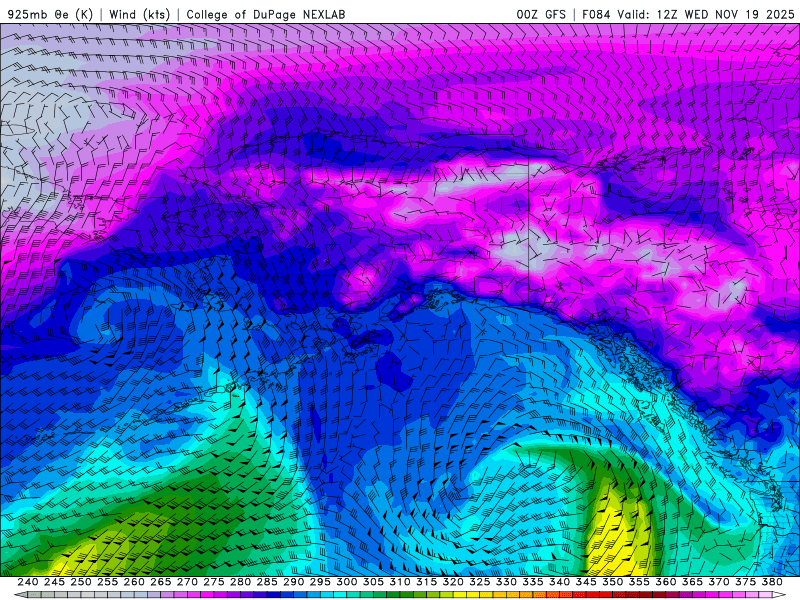Click the left arrow end of the color bar

[21, 595]
